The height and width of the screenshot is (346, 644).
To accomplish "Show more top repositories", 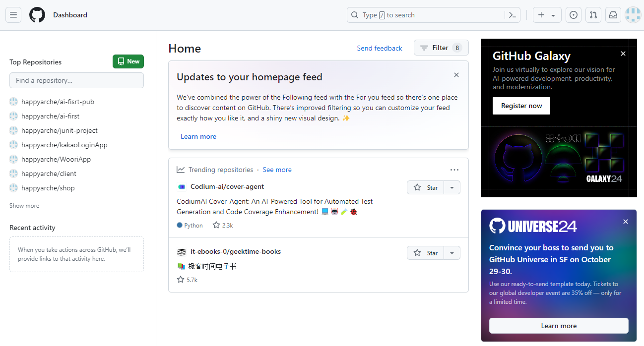I will coord(24,206).
